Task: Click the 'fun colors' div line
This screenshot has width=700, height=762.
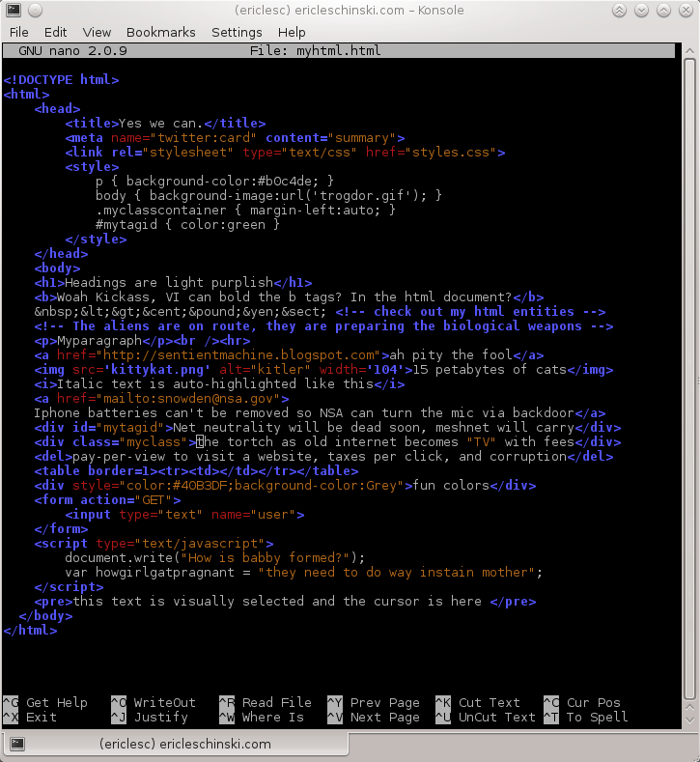Action: point(285,486)
